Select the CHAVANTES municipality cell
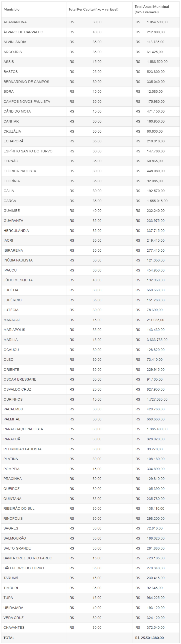This screenshot has width=181, height=644. [x=14, y=628]
